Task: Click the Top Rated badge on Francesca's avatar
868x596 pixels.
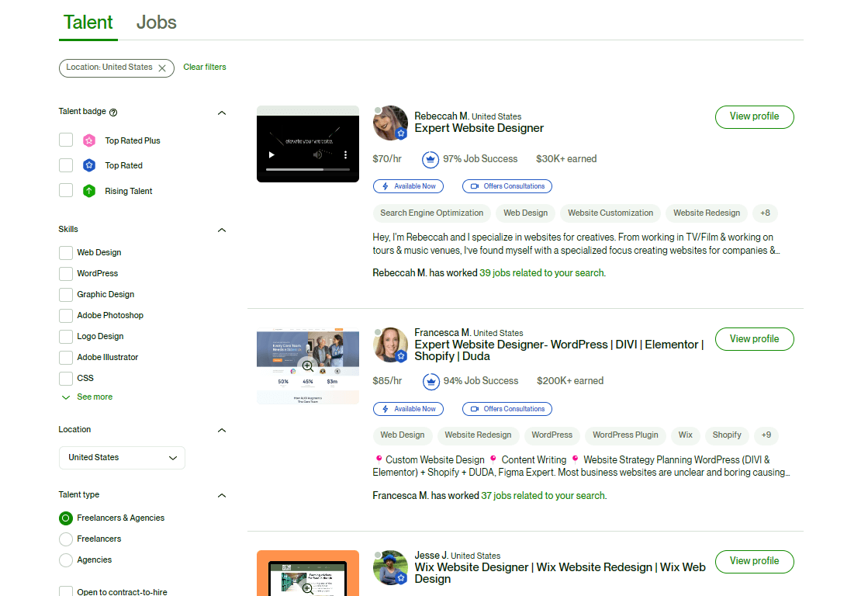Action: tap(402, 356)
